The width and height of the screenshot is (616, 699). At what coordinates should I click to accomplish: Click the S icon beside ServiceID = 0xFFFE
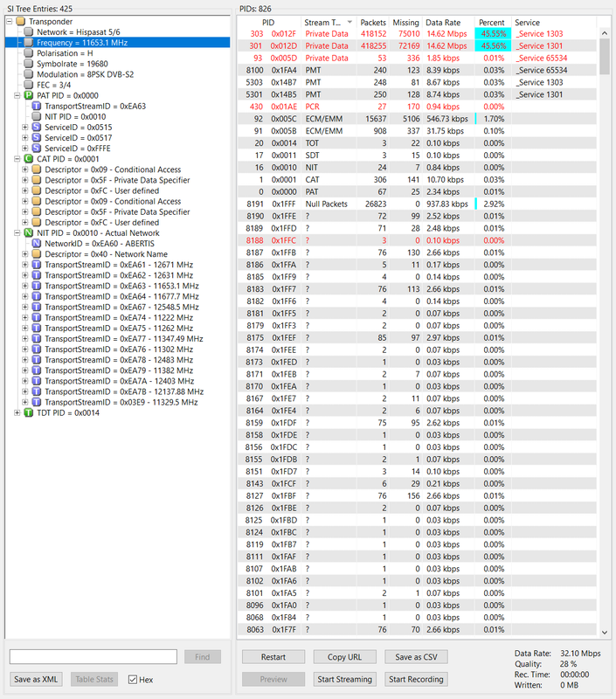click(x=37, y=149)
